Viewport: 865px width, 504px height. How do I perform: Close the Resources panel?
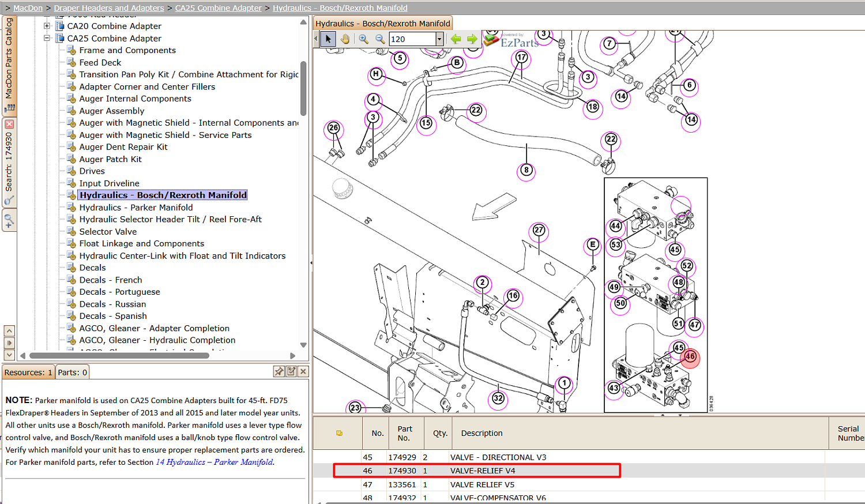(303, 371)
